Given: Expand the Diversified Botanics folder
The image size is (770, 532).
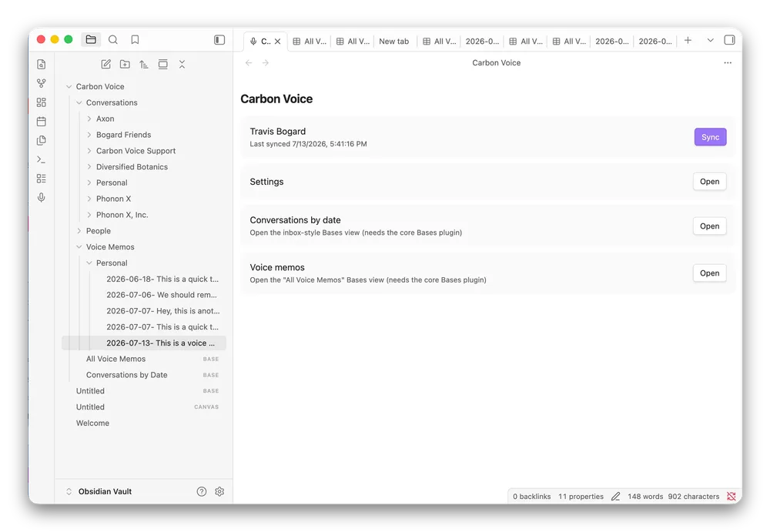Looking at the screenshot, I should tap(89, 167).
